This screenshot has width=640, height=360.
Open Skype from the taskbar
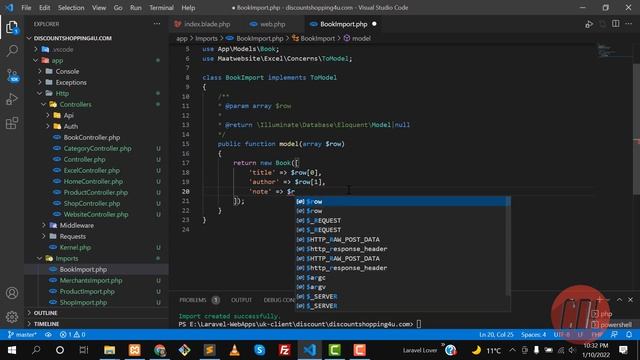(260, 350)
